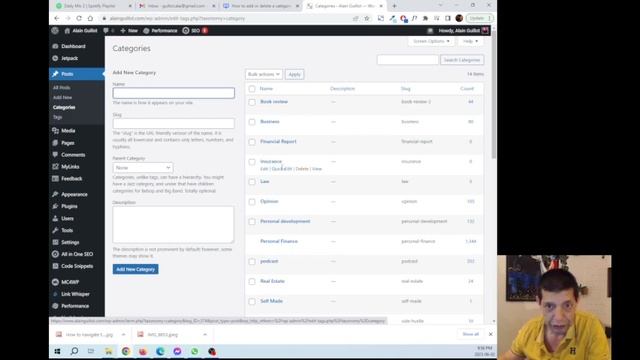Switch to the Spotify browser tab

point(93,6)
